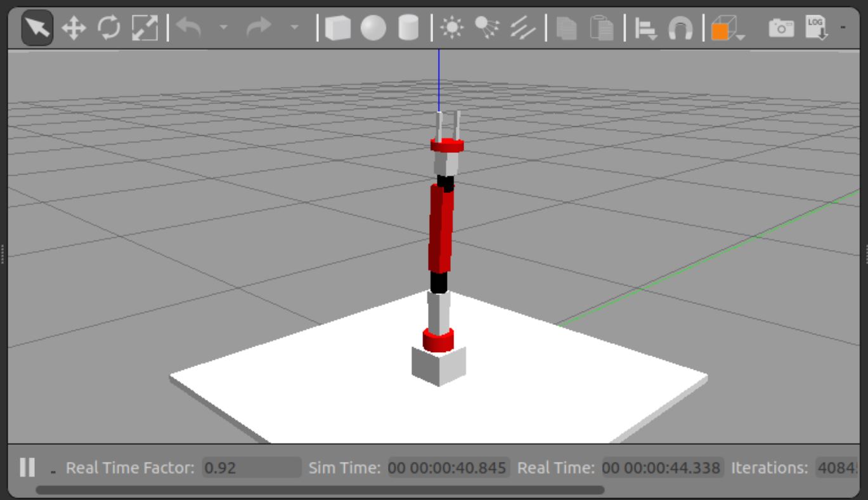Insert a sphere shape

point(373,29)
